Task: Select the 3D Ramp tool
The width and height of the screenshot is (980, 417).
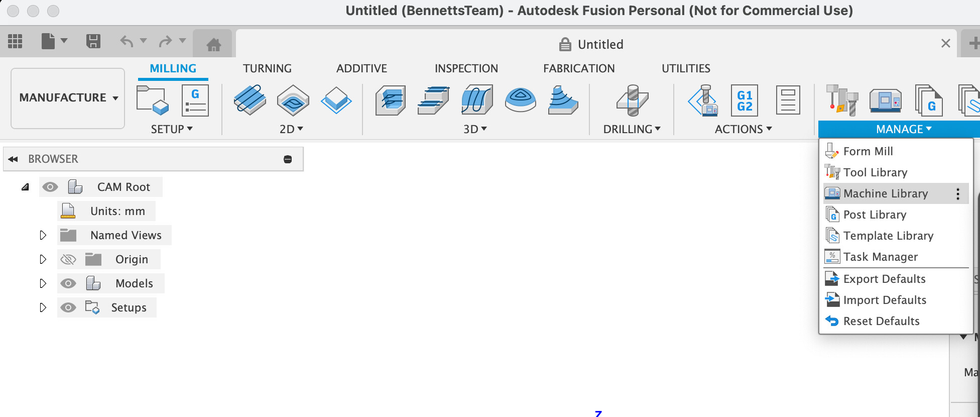Action: 563,100
